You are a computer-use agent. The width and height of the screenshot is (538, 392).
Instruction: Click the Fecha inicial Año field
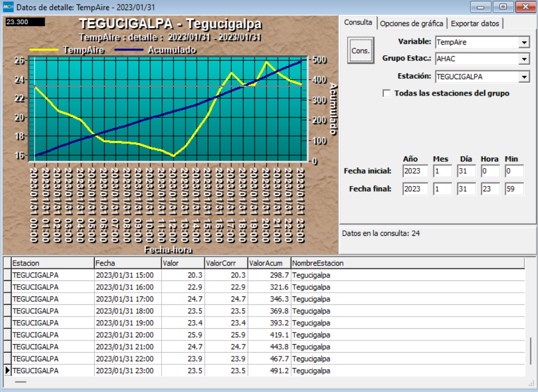pos(415,171)
